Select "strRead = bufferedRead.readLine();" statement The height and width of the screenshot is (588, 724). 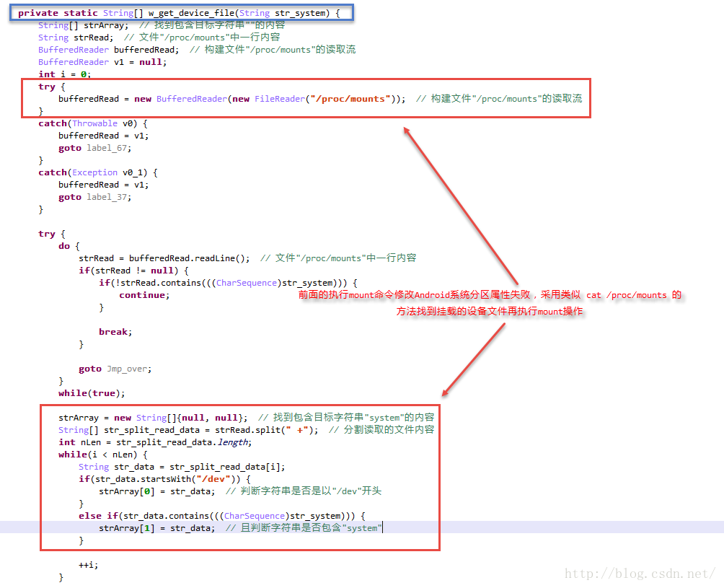pyautogui.click(x=164, y=258)
